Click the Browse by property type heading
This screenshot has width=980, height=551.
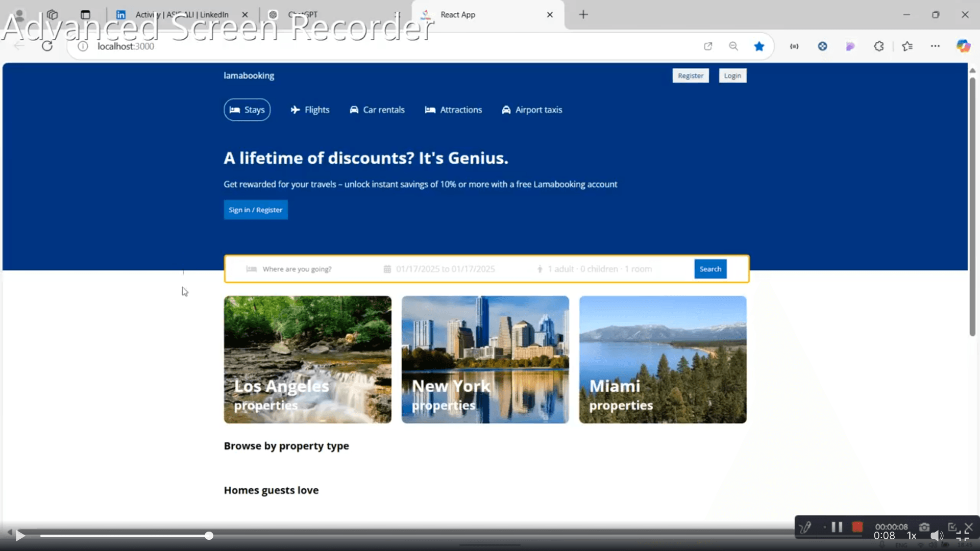pos(286,446)
